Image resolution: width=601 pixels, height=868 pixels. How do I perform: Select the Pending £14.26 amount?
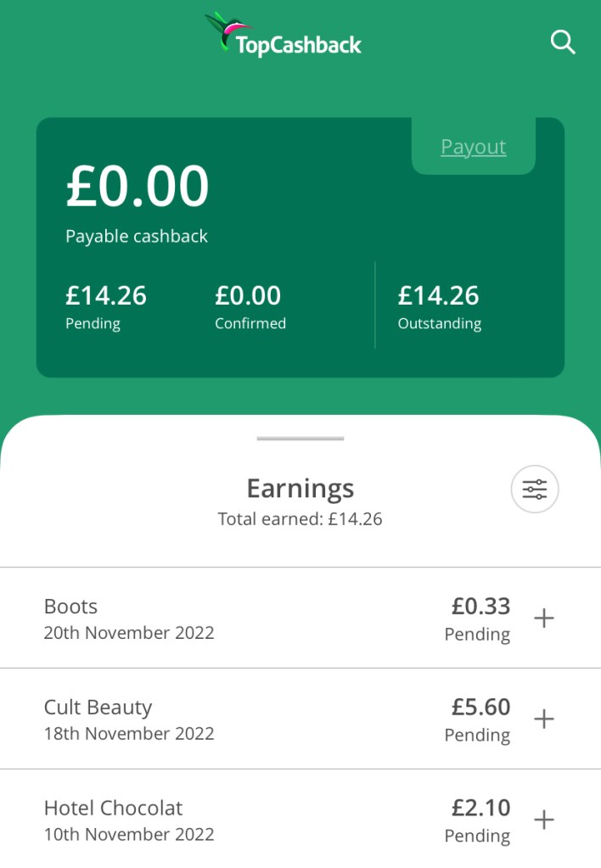pos(106,295)
